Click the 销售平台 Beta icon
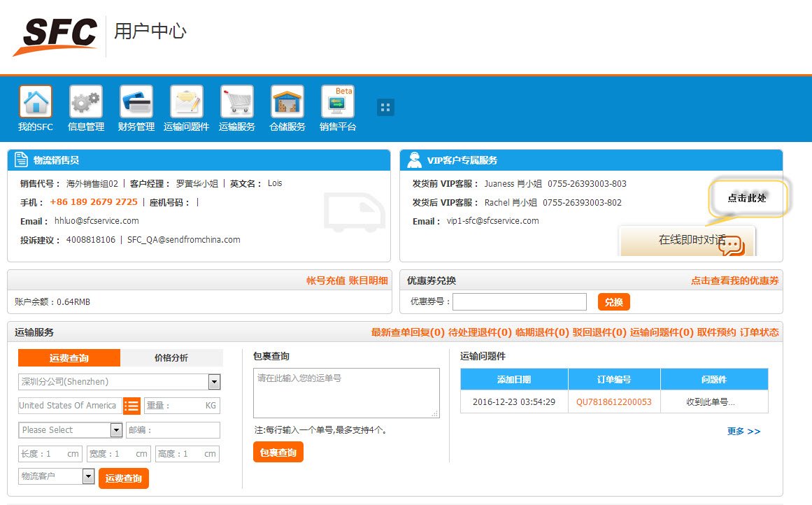 [338, 102]
